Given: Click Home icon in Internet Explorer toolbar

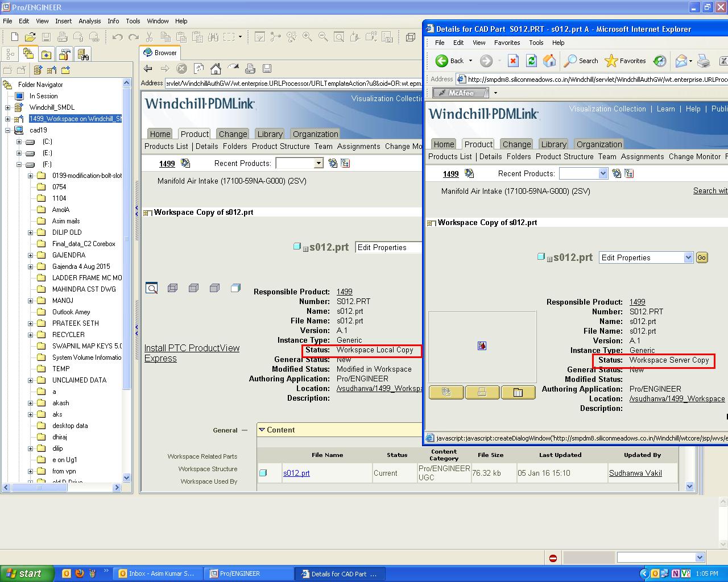Looking at the screenshot, I should pyautogui.click(x=549, y=61).
